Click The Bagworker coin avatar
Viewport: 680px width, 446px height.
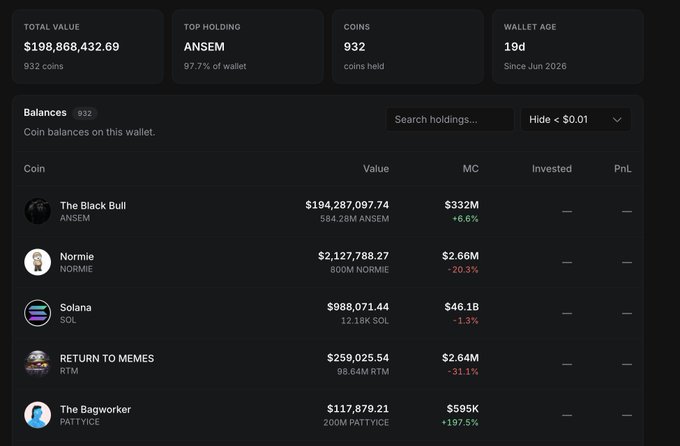[38, 415]
